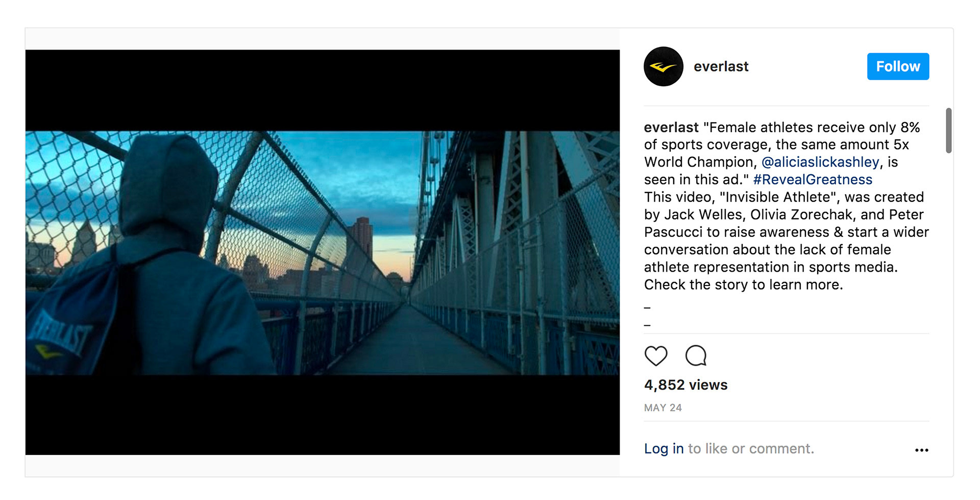Click the 4,852 views count
Screen dimensions: 980x500
click(x=685, y=385)
